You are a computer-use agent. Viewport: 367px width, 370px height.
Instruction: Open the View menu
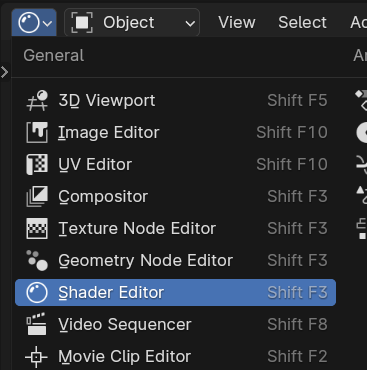coord(237,23)
